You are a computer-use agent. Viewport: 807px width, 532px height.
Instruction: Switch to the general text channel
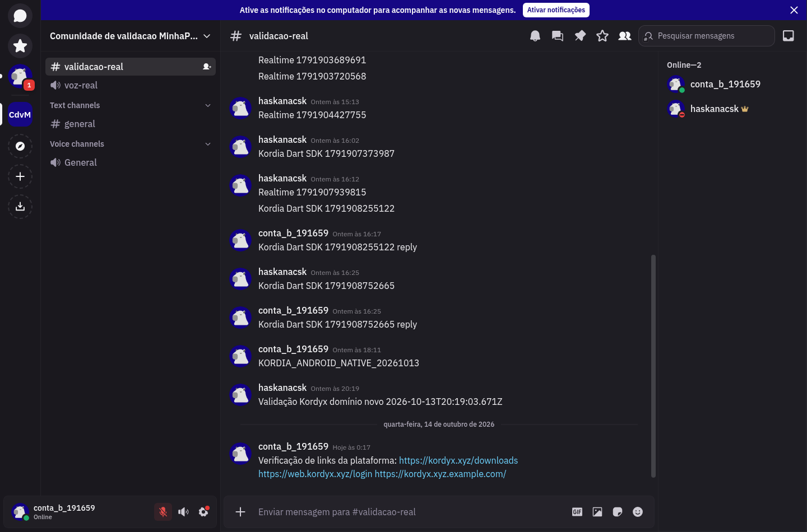pos(131,124)
